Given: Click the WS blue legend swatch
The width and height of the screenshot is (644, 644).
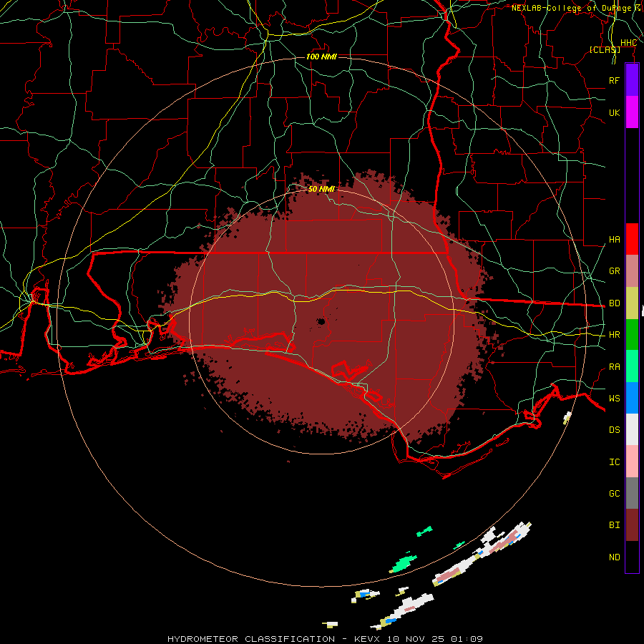Looking at the screenshot, I should click(x=632, y=398).
